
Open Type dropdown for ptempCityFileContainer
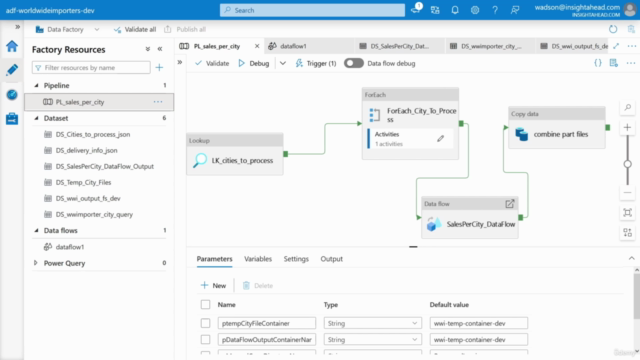[x=372, y=323]
